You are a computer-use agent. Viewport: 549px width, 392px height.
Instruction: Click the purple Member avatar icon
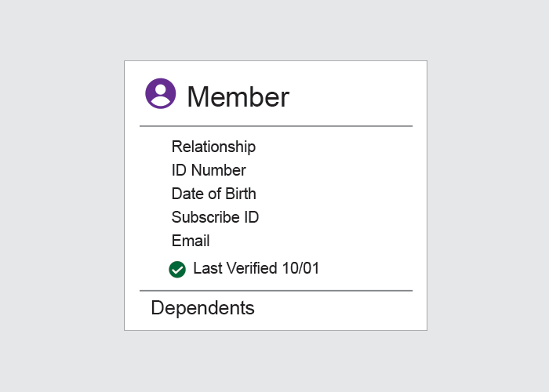tap(160, 93)
